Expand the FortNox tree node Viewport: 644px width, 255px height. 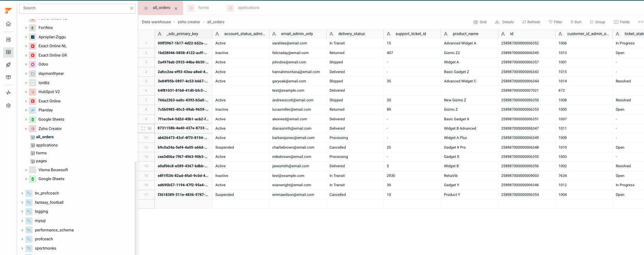pyautogui.click(x=26, y=28)
